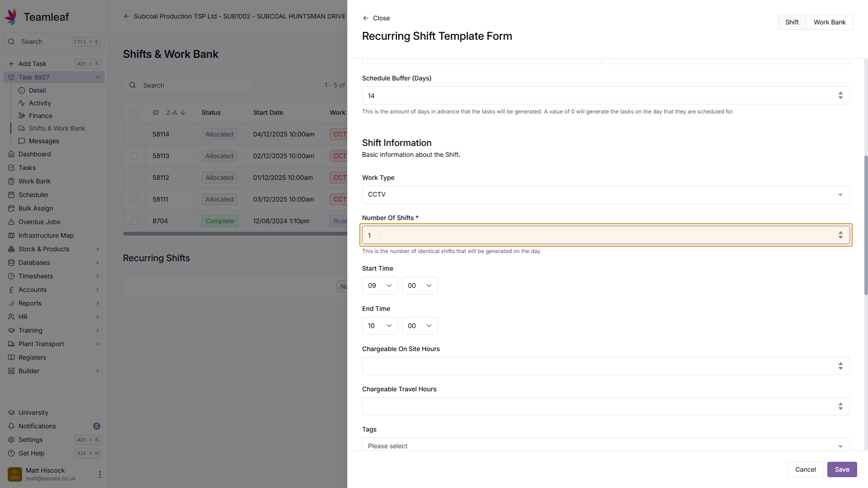868x488 pixels.
Task: Open the Start Time hour dropdown
Action: (x=380, y=286)
